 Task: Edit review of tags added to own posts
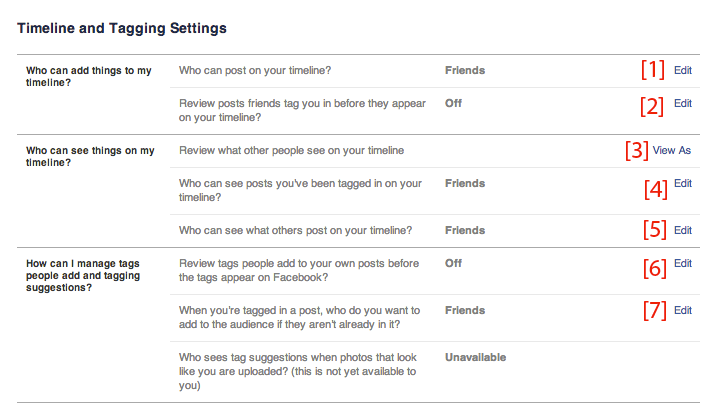click(x=683, y=264)
